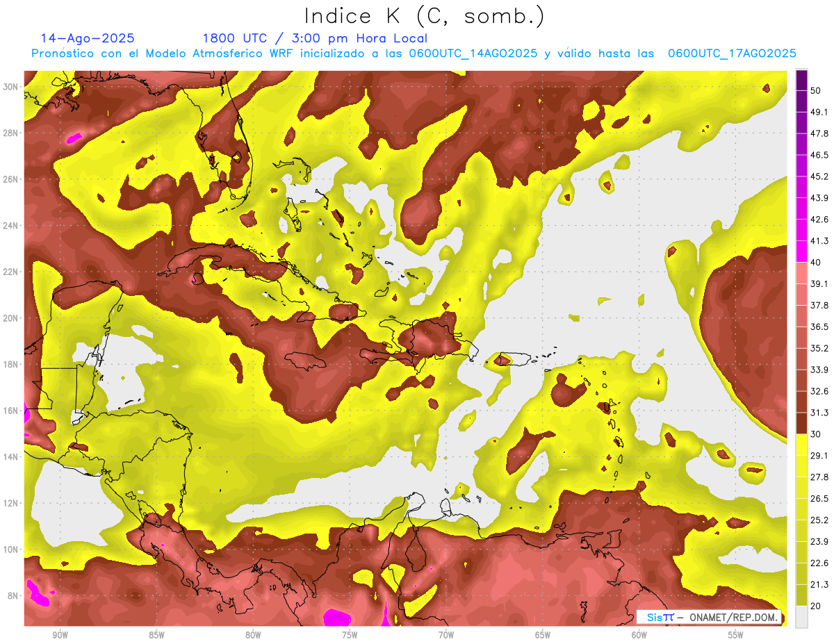Click the color scale value 36.5

coord(819,327)
